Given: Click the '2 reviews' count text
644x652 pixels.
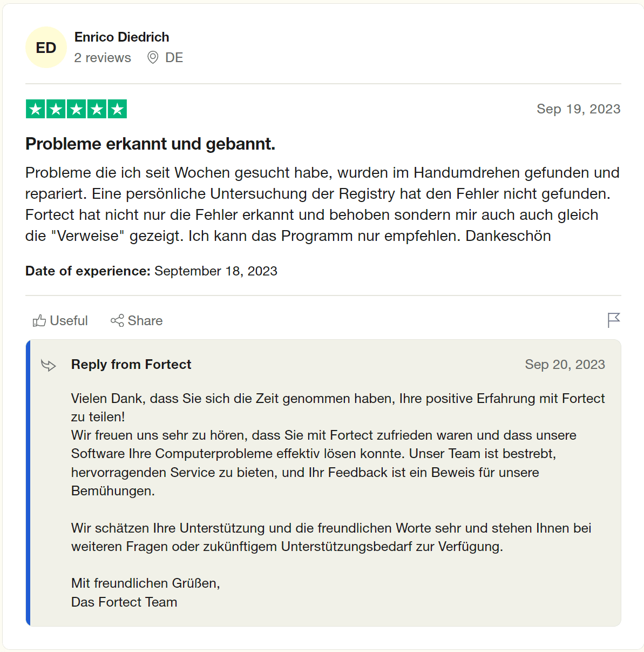Looking at the screenshot, I should point(103,58).
